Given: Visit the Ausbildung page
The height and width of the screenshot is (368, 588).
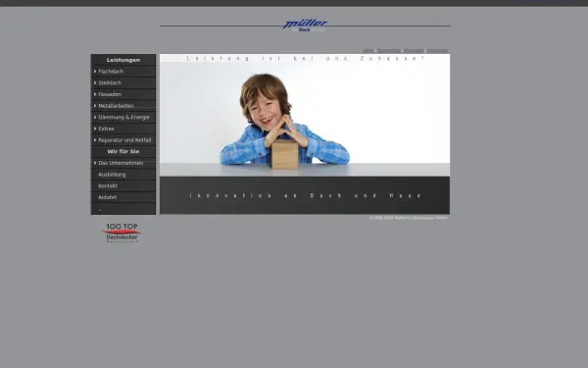Looking at the screenshot, I should pyautogui.click(x=123, y=175).
